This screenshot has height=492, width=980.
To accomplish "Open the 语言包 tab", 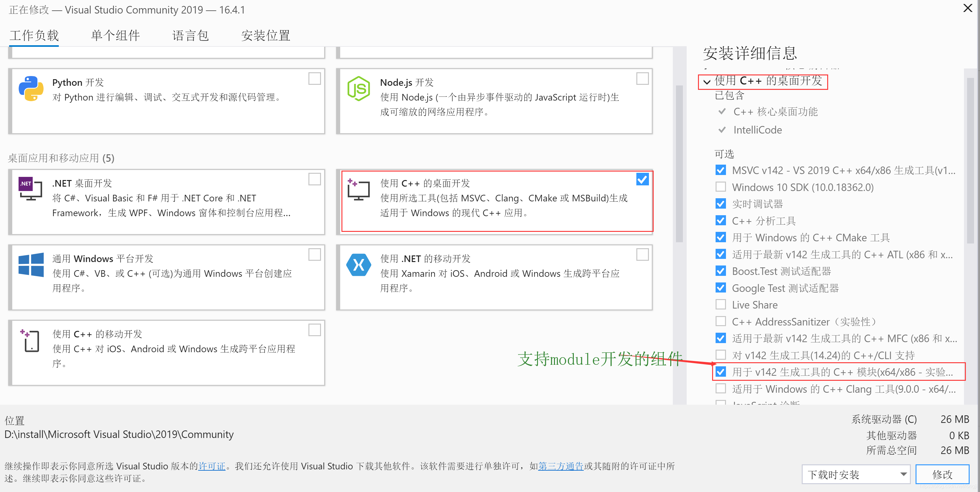I will [190, 36].
